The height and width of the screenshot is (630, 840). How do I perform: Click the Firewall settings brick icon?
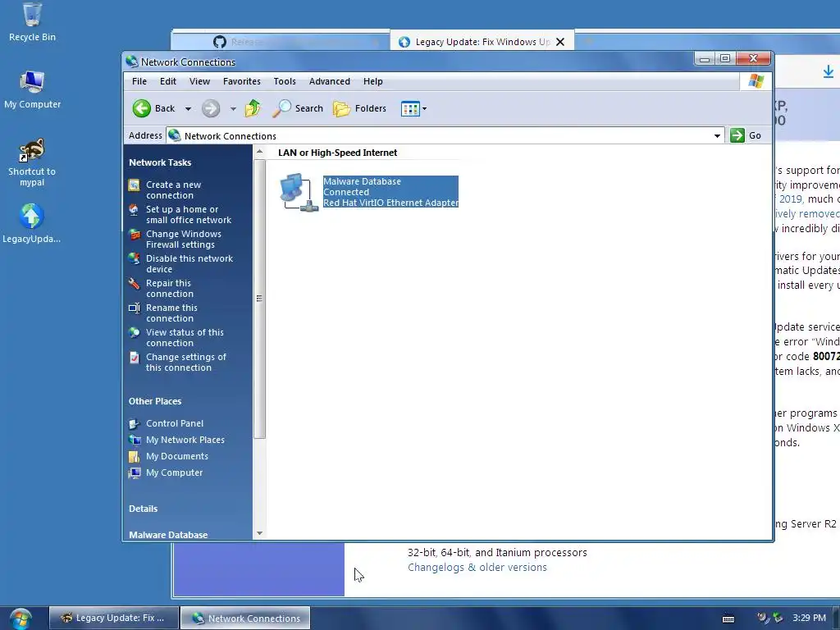pyautogui.click(x=134, y=235)
